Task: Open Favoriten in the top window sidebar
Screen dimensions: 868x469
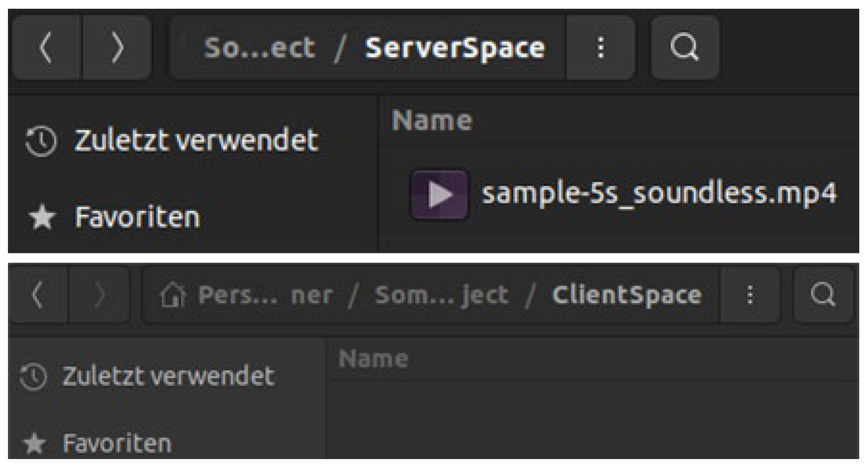Action: (x=137, y=217)
